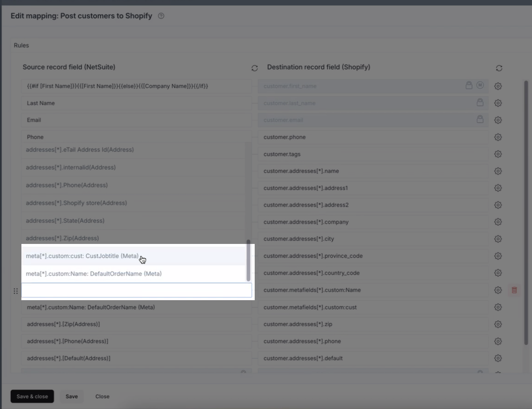Open settings for metafields custom:Name row
Image resolution: width=532 pixels, height=409 pixels.
[x=498, y=290]
